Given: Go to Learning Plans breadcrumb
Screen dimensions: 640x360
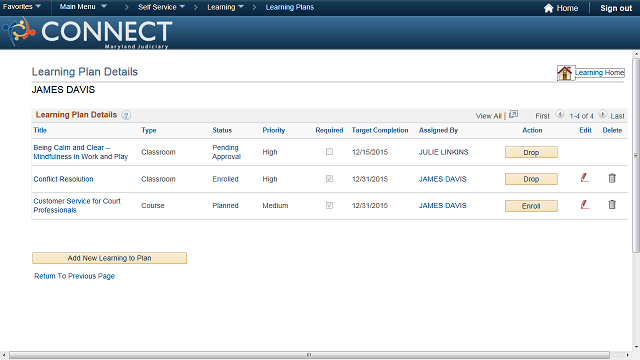Looking at the screenshot, I should tap(290, 7).
